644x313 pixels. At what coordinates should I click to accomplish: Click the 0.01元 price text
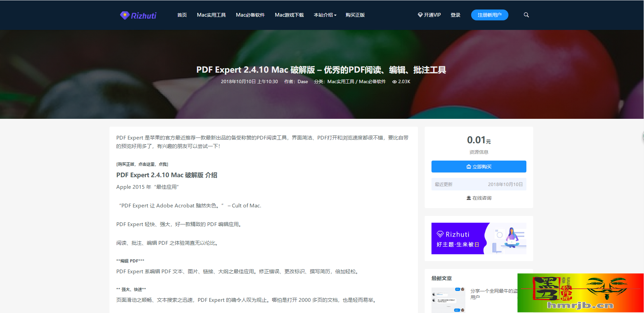tap(479, 140)
